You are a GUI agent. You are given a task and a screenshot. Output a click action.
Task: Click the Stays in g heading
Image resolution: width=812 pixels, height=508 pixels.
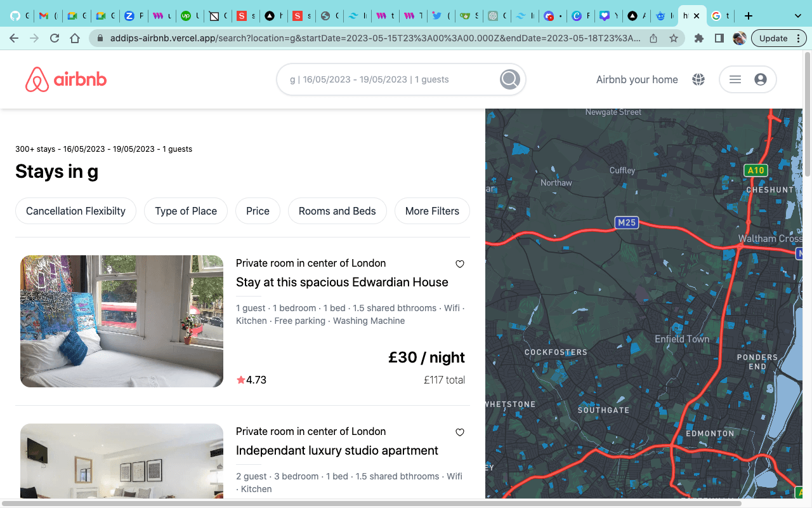pos(56,171)
